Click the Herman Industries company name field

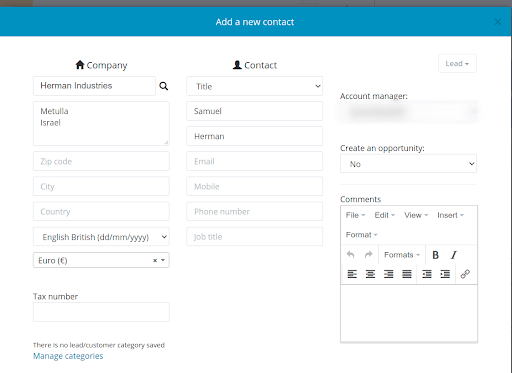[94, 86]
